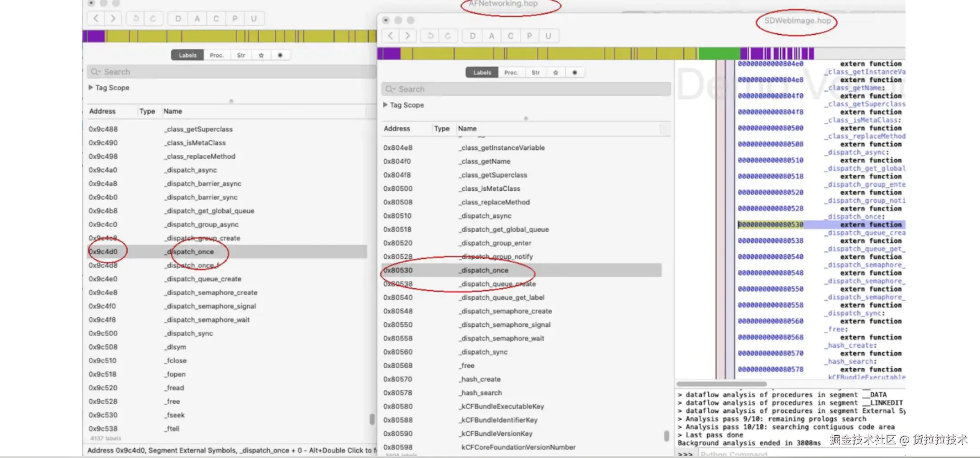The height and width of the screenshot is (458, 980).
Task: Select _fseek label row
Action: coord(227,415)
